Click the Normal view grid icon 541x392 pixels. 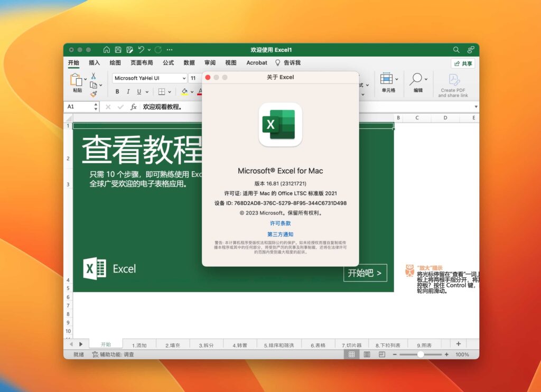point(351,354)
